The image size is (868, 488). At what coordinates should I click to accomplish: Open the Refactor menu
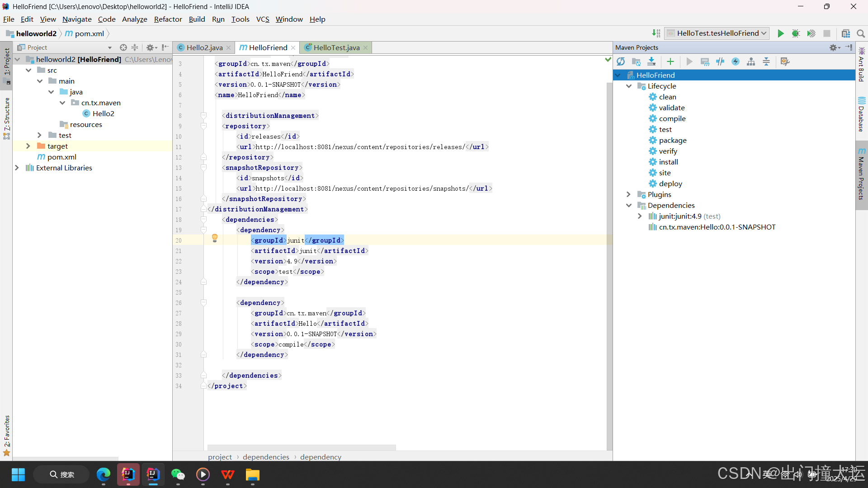tap(168, 19)
